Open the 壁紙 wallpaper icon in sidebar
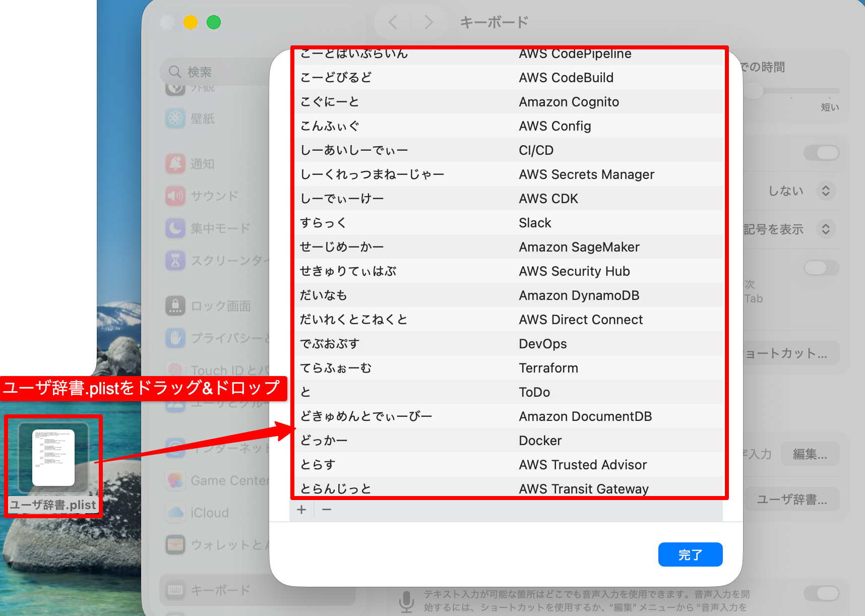The height and width of the screenshot is (616, 865). coord(175,118)
